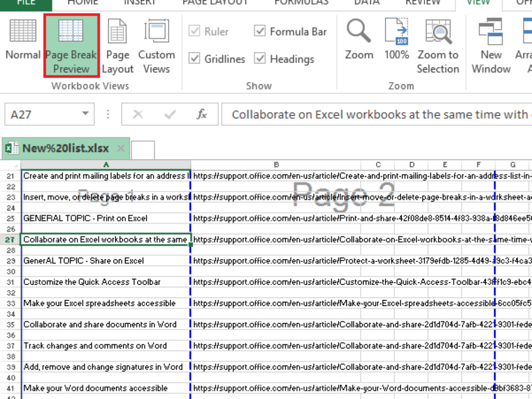Open the FORMULAS ribbon tab
This screenshot has height=399, width=532.
[301, 3]
